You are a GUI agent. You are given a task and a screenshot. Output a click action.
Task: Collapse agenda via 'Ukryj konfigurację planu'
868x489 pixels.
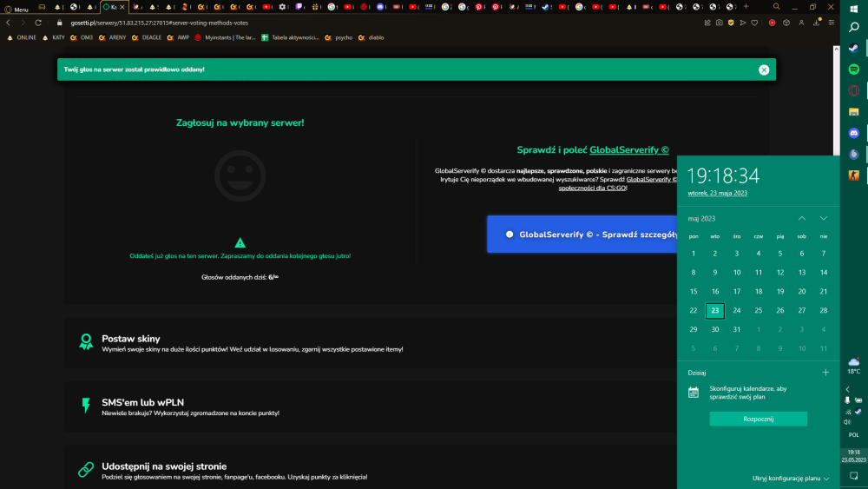point(791,479)
